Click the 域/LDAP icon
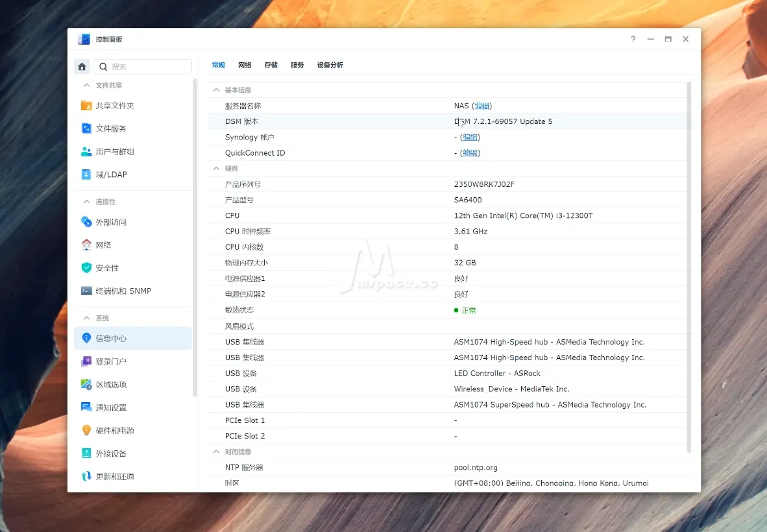 [x=86, y=175]
